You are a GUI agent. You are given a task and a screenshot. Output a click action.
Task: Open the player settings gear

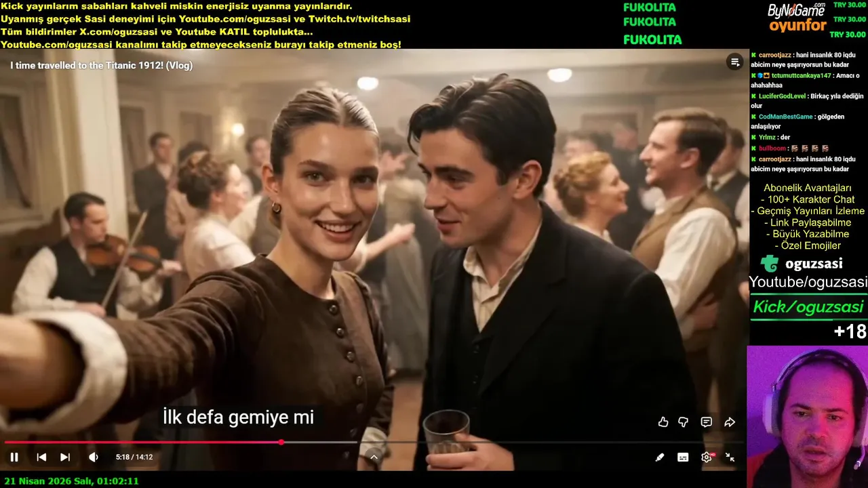(707, 457)
